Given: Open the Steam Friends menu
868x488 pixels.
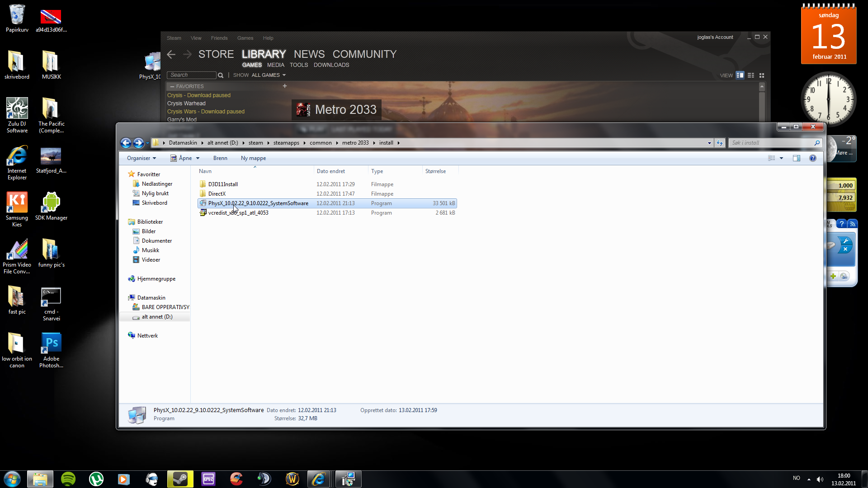Looking at the screenshot, I should point(219,38).
